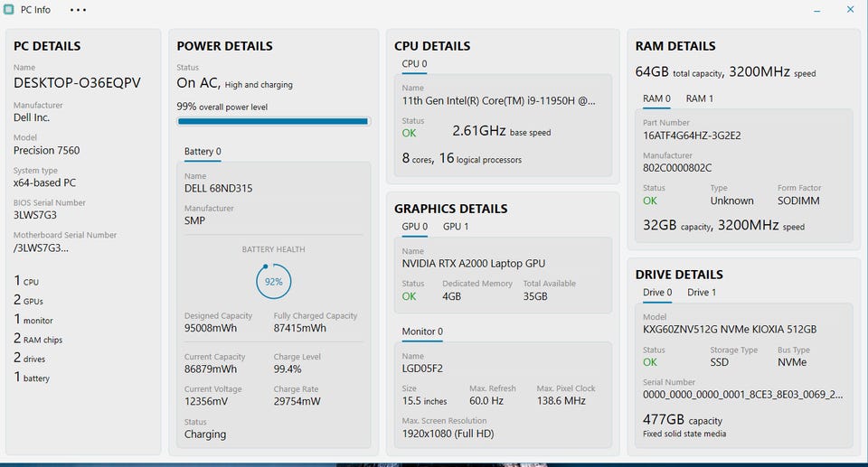Click motherboard serial number /3LWS7G3...

click(41, 248)
